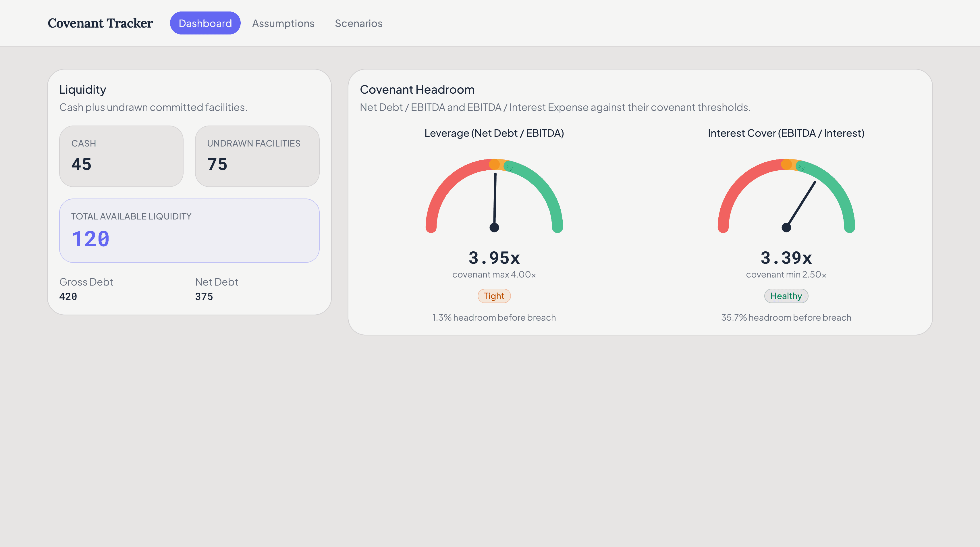This screenshot has width=980, height=547.
Task: Click the 3.39x interest cover value
Action: point(786,258)
